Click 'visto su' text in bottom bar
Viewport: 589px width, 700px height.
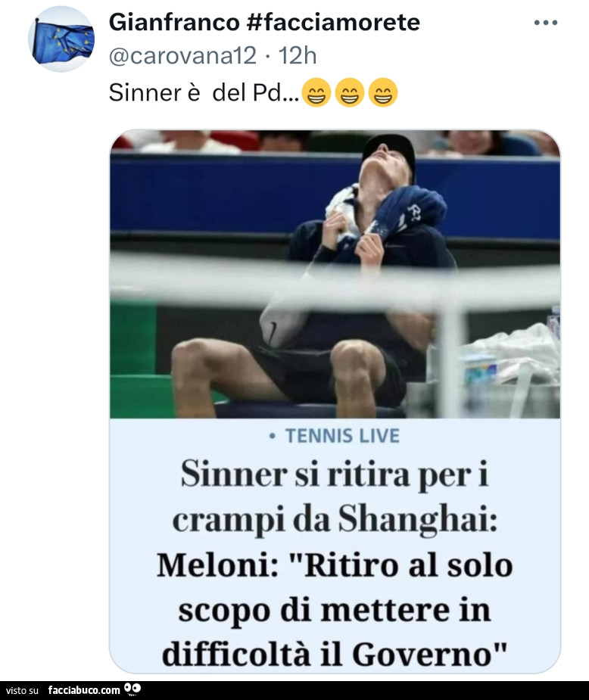(22, 691)
